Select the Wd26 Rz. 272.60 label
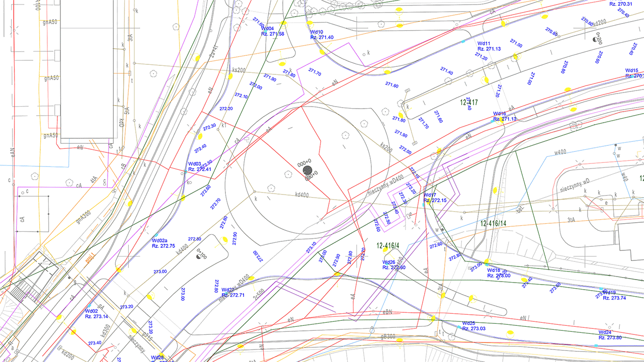644x362 pixels. (x=393, y=265)
